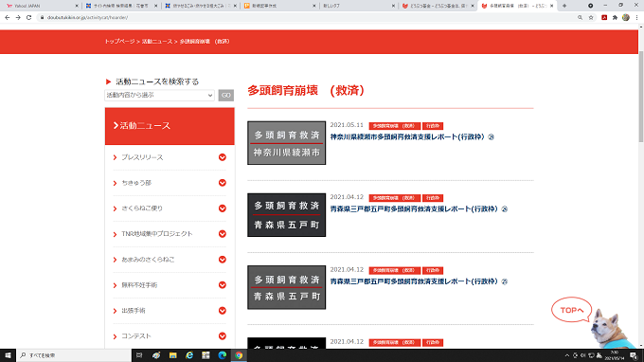Image resolution: width=644 pixels, height=362 pixels.
Task: Open the Chrome profile avatar
Action: (625, 18)
